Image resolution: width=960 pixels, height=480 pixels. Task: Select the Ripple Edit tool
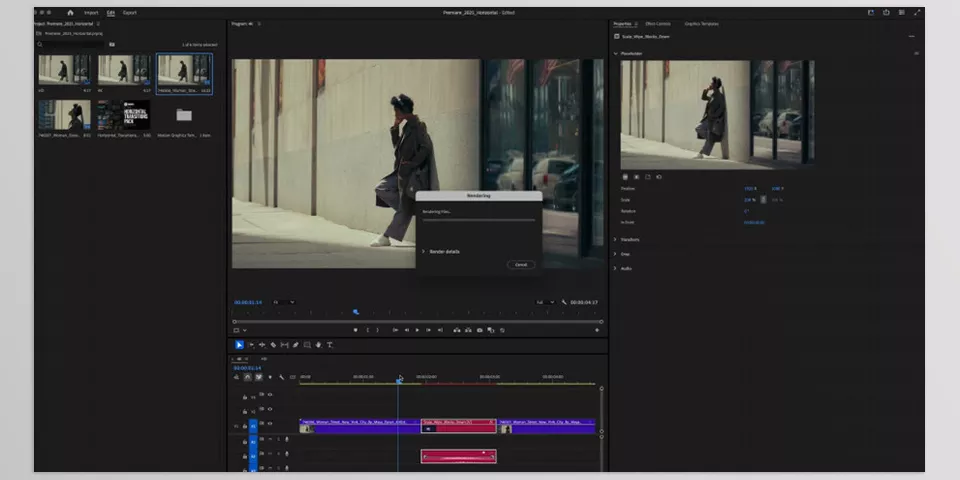point(262,345)
